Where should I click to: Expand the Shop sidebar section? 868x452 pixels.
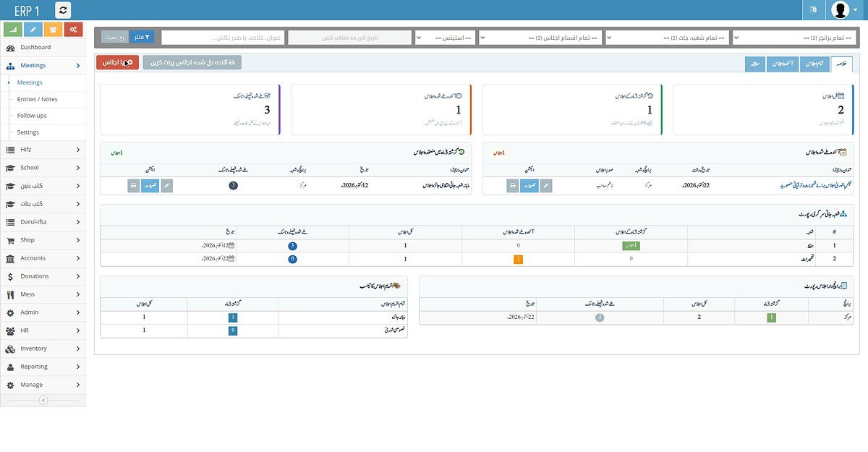[x=43, y=240]
